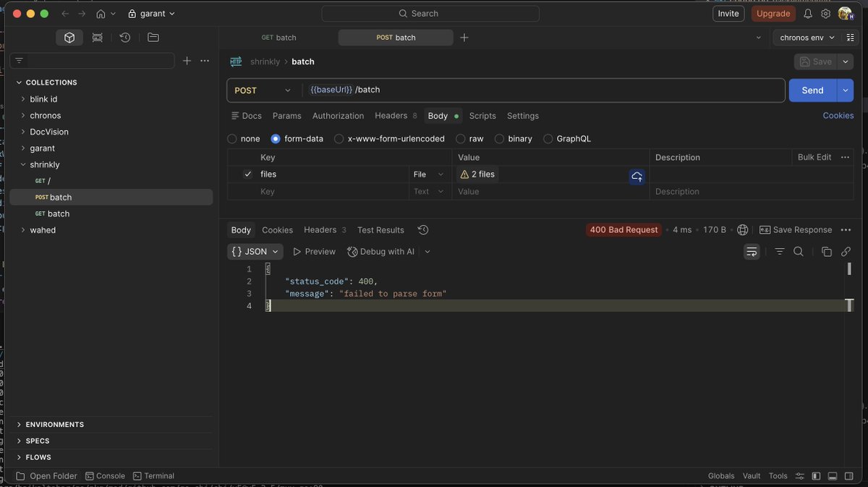This screenshot has height=487, width=868.
Task: Open notifications bell icon
Action: click(x=808, y=14)
